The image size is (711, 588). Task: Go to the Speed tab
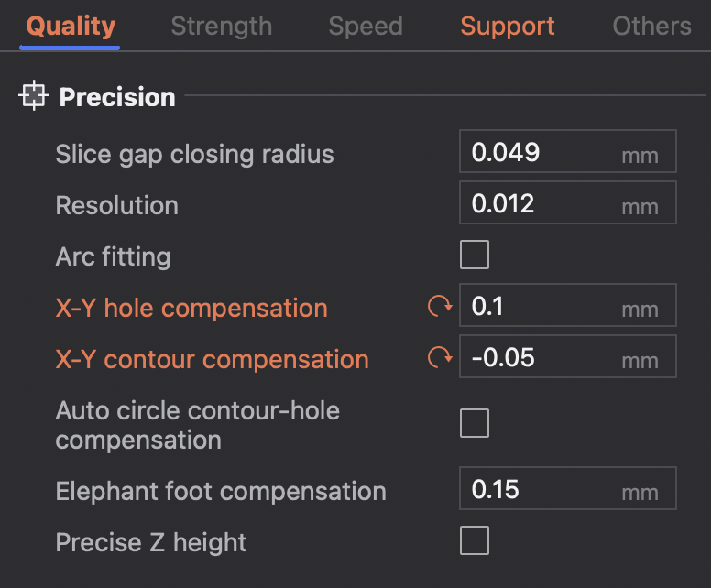366,26
